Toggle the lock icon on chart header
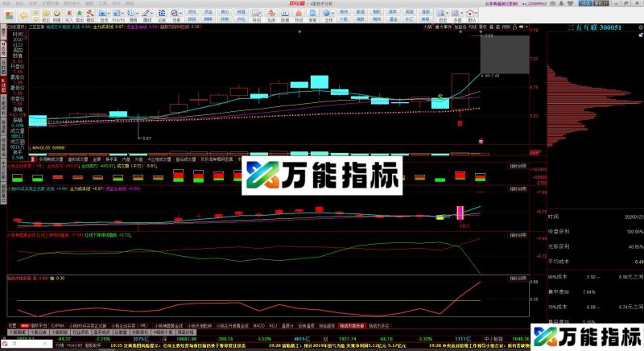644x351 pixels. [x=514, y=27]
